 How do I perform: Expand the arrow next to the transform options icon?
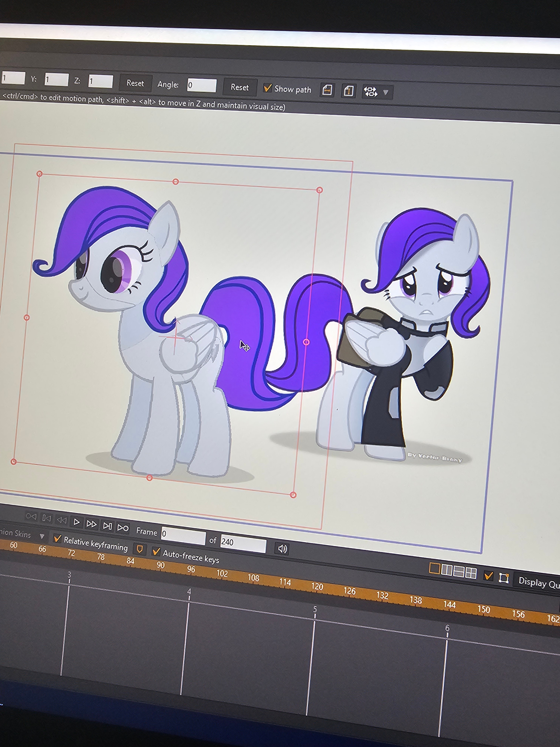(x=386, y=92)
